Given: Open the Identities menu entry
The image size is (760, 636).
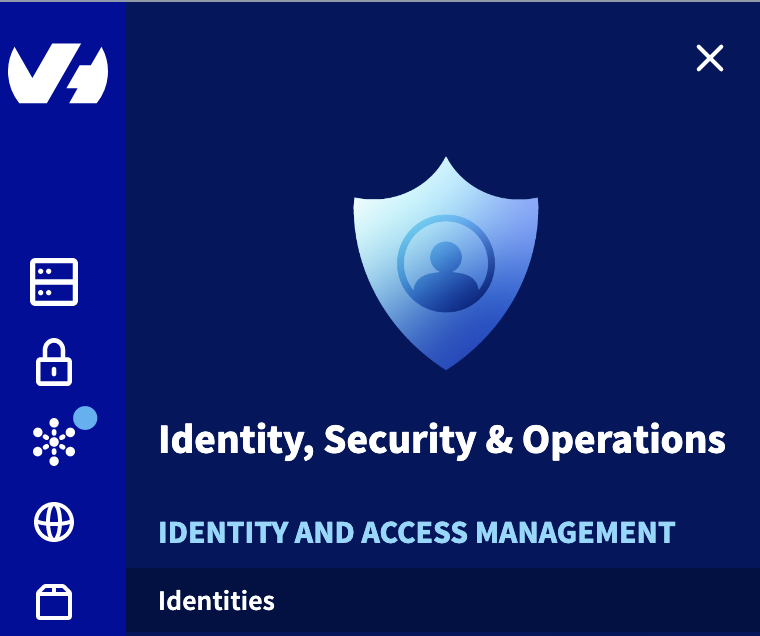Looking at the screenshot, I should (x=216, y=601).
